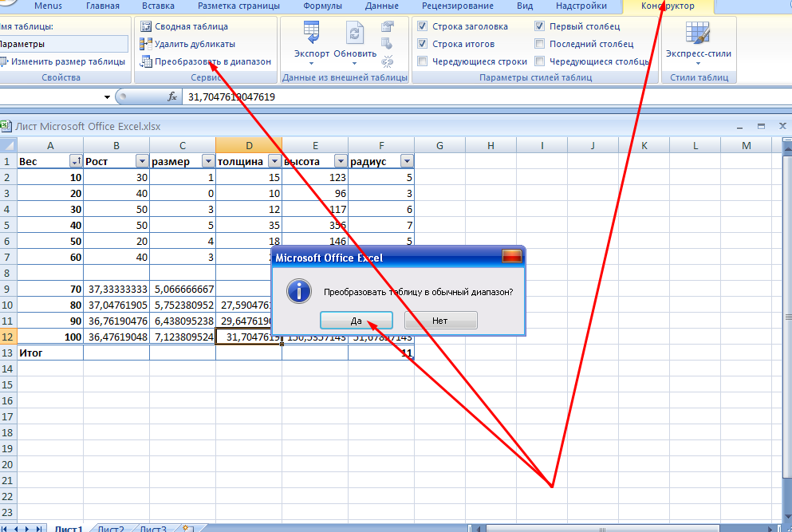This screenshot has width=792, height=532.
Task: Enable Banded Rows (Чередующиеся строки) checkbox
Action: coord(422,61)
